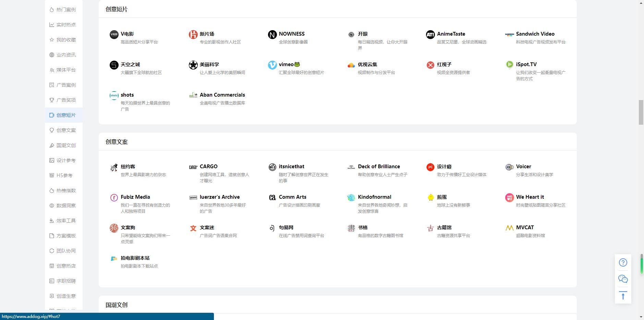Viewport: 644px width, 320px height.
Task: Select the vimeo blue V icon
Action: click(x=272, y=65)
